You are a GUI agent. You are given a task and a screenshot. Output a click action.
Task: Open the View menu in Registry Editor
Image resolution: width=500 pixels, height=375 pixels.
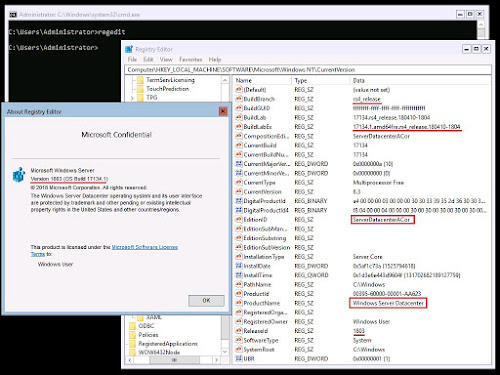coord(166,59)
